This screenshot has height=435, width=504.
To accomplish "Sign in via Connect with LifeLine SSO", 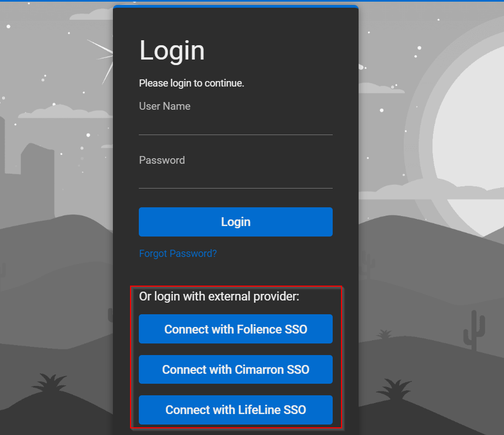I will pos(235,410).
